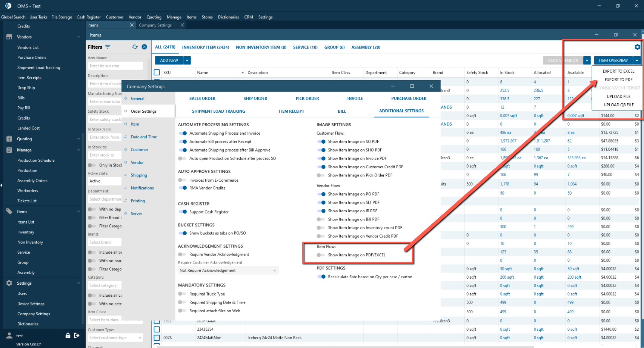Open the Add New dropdown arrow
644x348 pixels.
tap(187, 60)
